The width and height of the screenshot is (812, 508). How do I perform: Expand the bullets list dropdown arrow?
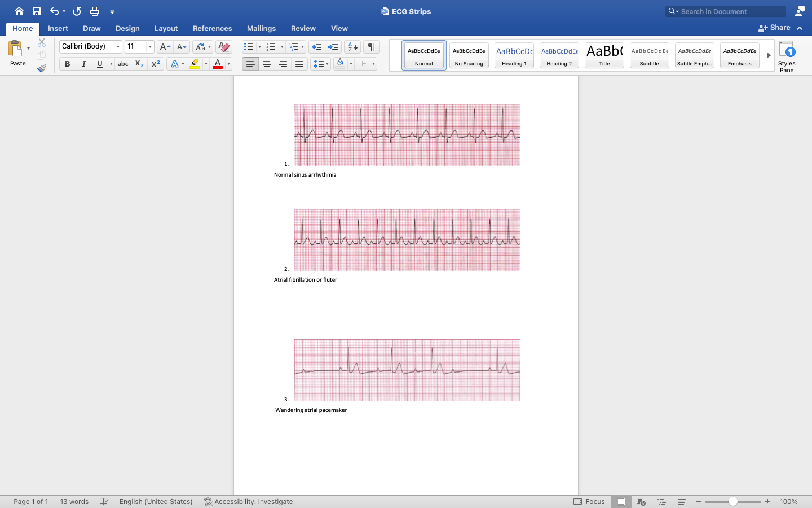click(x=259, y=47)
